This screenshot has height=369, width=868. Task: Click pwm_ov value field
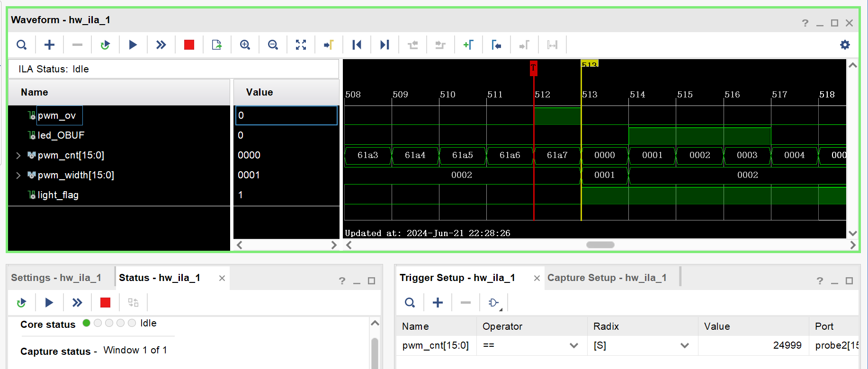tap(286, 115)
